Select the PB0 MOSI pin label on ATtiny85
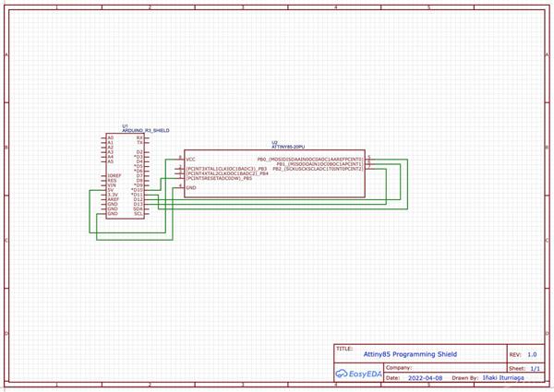The width and height of the screenshot is (554, 392). pyautogui.click(x=310, y=160)
